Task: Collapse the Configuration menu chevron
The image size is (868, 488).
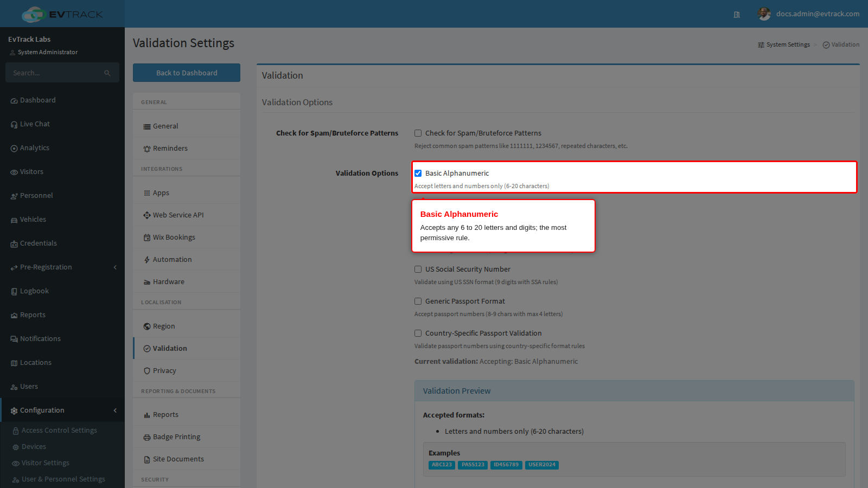Action: pyautogui.click(x=115, y=410)
